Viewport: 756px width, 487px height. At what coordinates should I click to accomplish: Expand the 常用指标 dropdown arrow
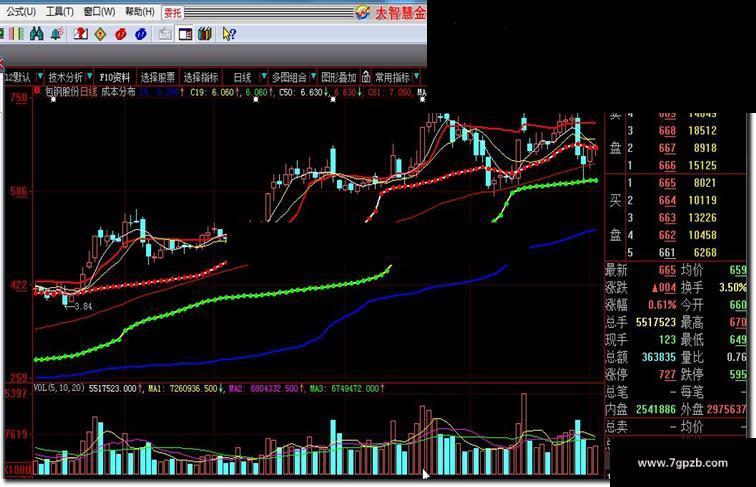[417, 76]
